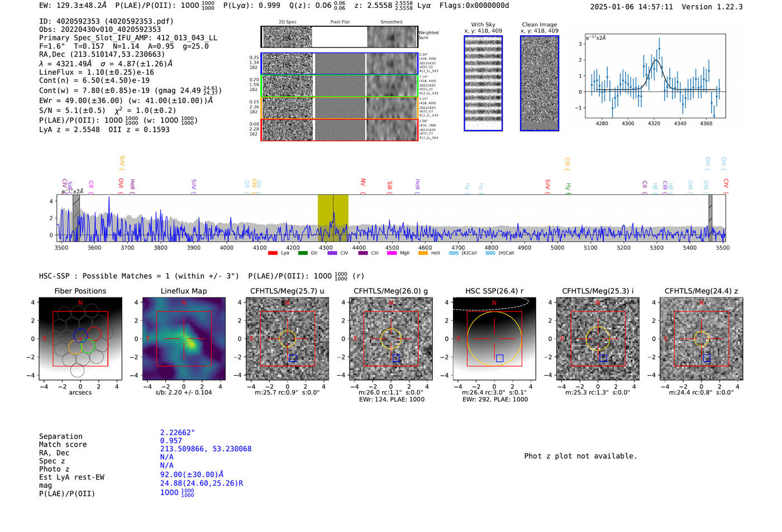Click the red Lyα legend swatch
Viewport: 782px width, 532px height.
pos(273,253)
